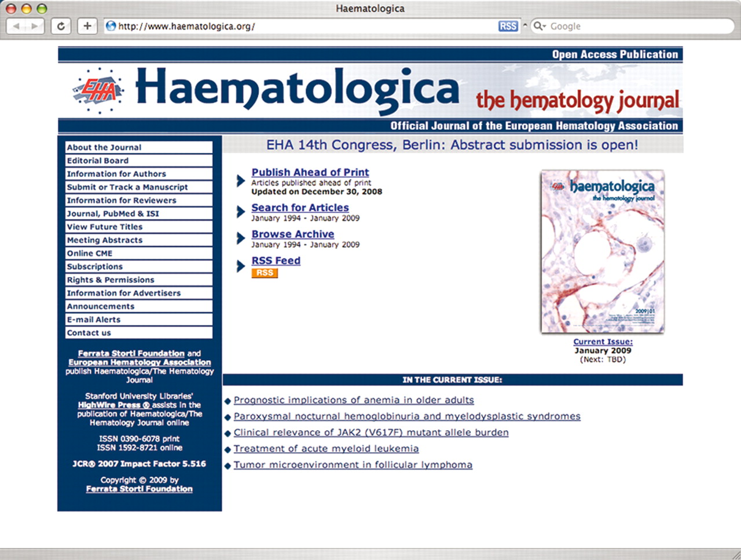The height and width of the screenshot is (560, 741).
Task: Go back using the browser back arrow
Action: 16,26
